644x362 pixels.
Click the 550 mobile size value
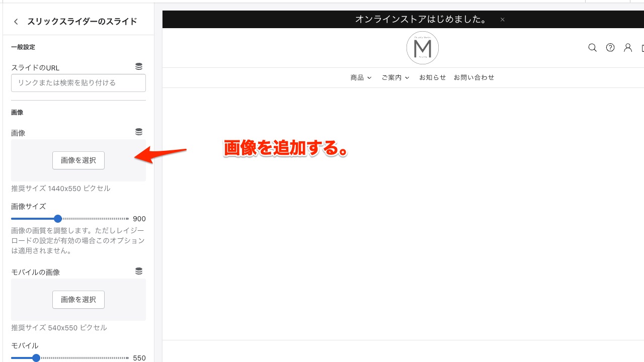click(x=139, y=358)
